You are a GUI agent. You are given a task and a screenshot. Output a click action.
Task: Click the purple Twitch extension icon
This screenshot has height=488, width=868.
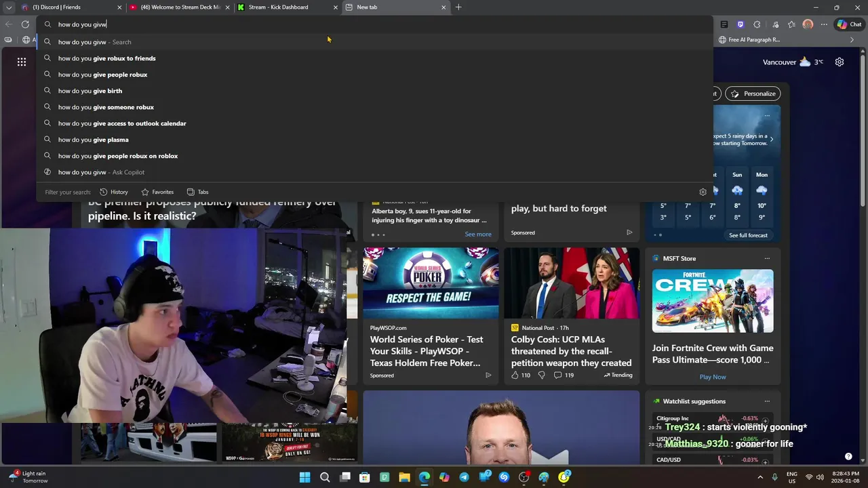click(741, 24)
